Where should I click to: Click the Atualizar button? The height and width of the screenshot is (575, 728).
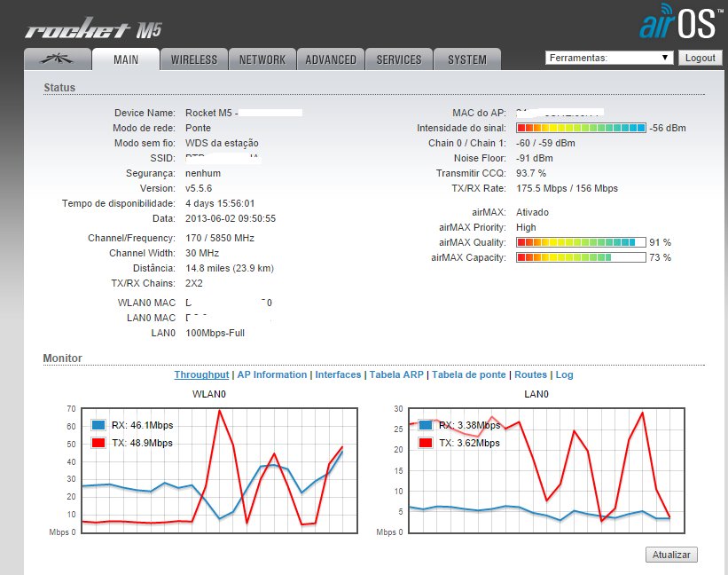pyautogui.click(x=671, y=555)
